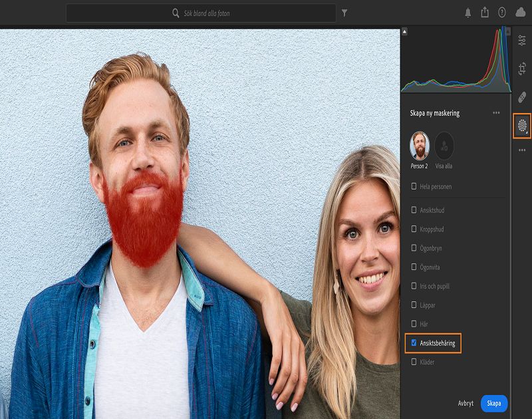This screenshot has width=532, height=419.
Task: Open the Help question mark icon
Action: click(502, 13)
